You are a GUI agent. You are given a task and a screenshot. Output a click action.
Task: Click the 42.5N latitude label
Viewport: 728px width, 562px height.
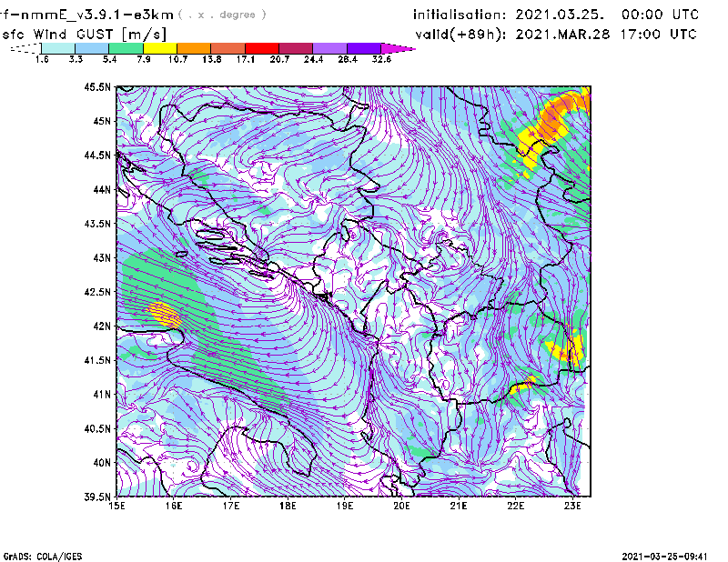click(97, 292)
